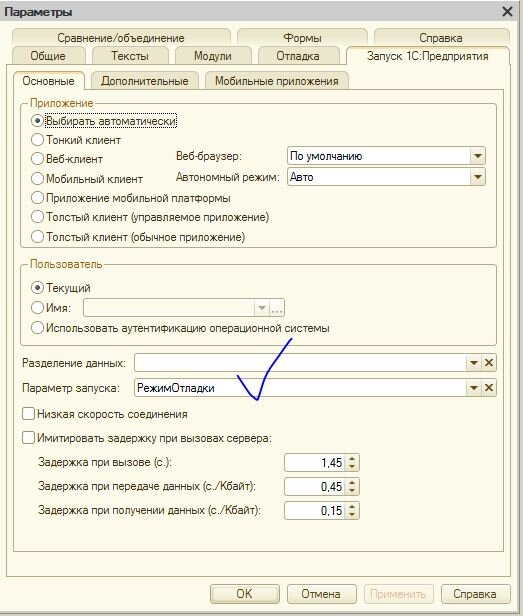The width and height of the screenshot is (523, 616).
Task: Switch to the Модули tab
Action: [213, 56]
